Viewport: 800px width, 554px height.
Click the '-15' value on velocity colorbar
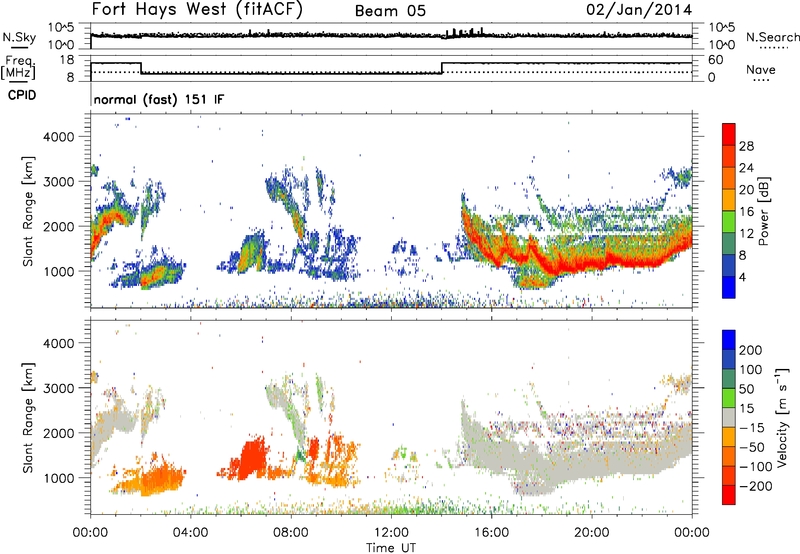(753, 428)
